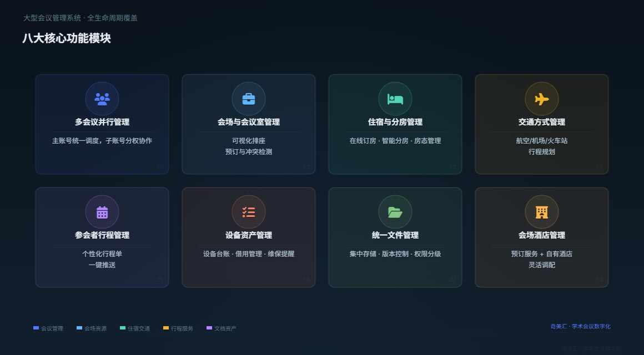Click the 会场资源 legend label
644x355 pixels.
click(95, 328)
